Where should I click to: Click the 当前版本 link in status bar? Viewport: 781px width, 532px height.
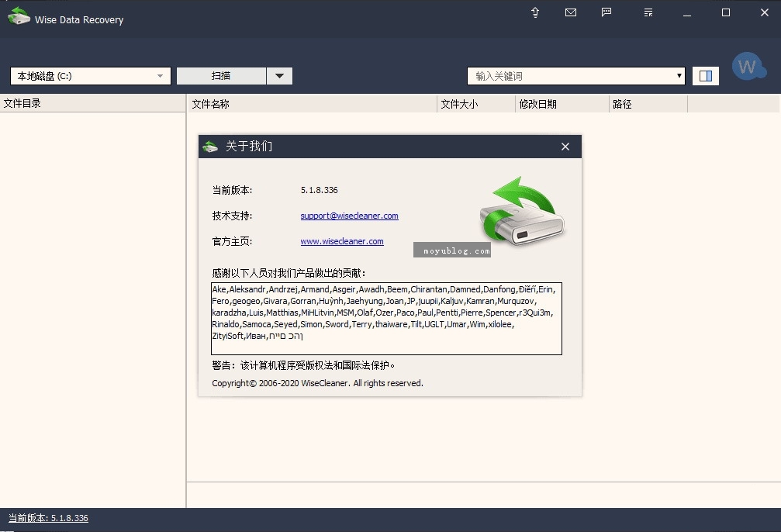pyautogui.click(x=48, y=518)
